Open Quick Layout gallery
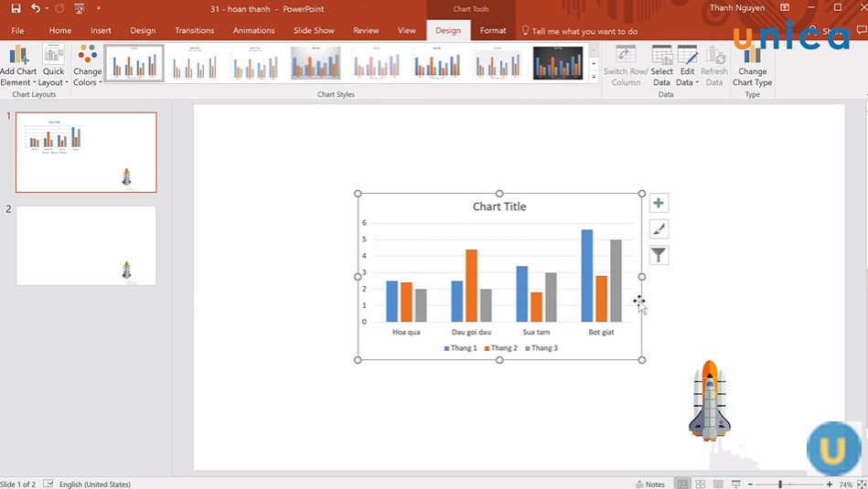Viewport: 868px width, 489px height. [53, 65]
